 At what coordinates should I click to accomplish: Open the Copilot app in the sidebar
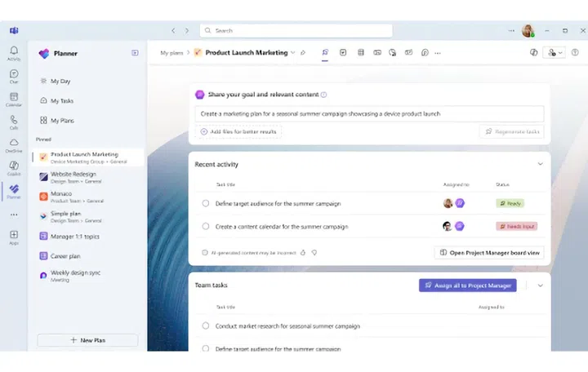[x=14, y=167]
